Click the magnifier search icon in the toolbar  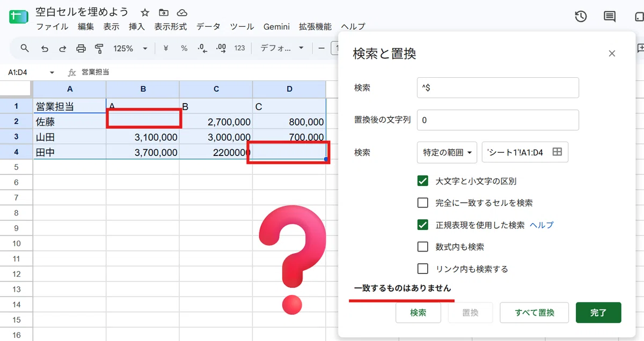(25, 48)
